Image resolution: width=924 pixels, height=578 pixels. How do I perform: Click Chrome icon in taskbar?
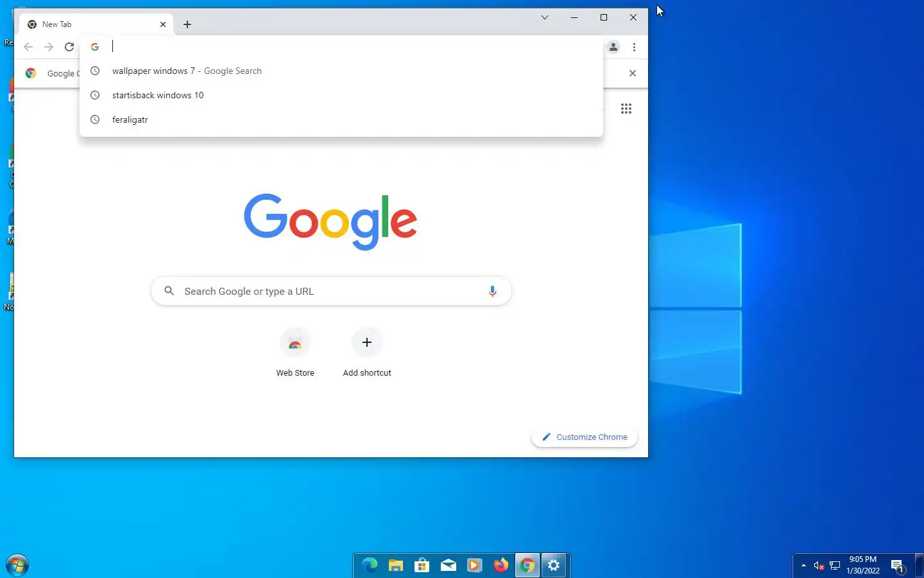point(527,565)
